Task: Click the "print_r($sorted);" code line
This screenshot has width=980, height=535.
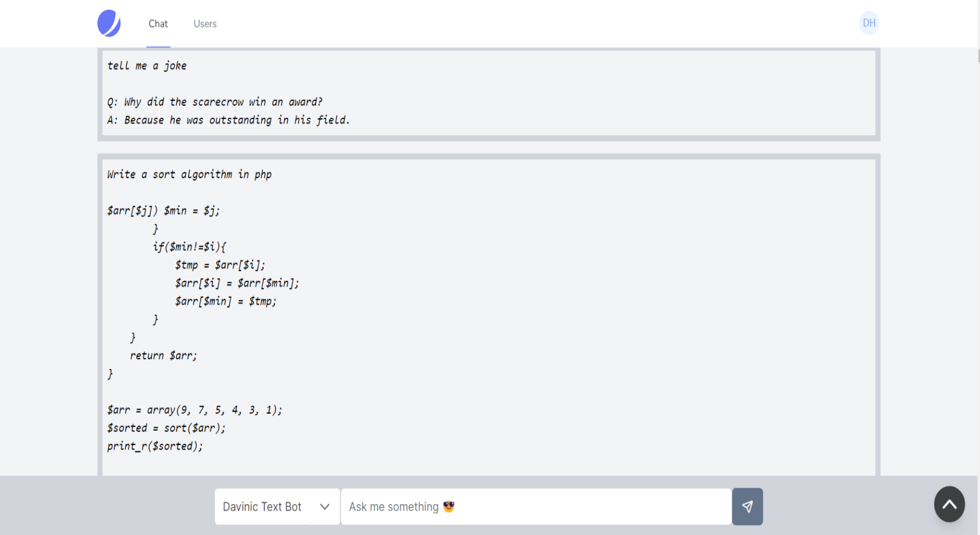Action: [x=155, y=446]
